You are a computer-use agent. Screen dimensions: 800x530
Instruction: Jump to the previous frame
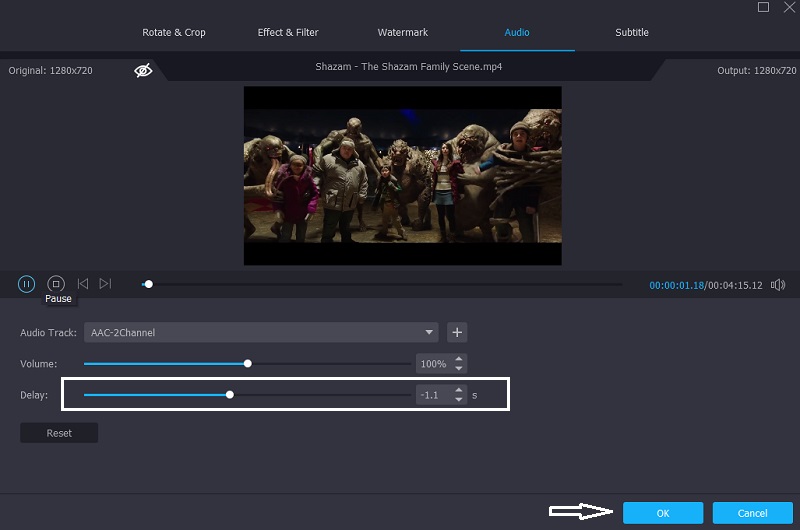click(83, 284)
